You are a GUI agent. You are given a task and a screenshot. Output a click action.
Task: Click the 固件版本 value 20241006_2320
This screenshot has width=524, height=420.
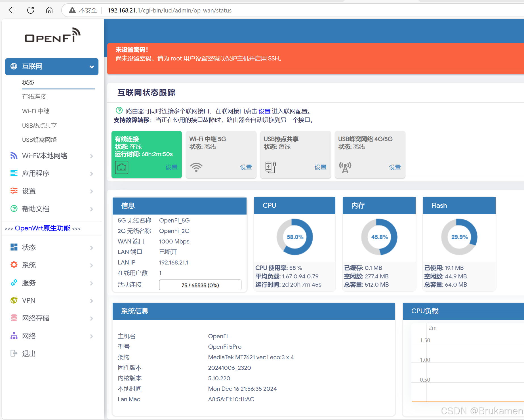pos(230,368)
